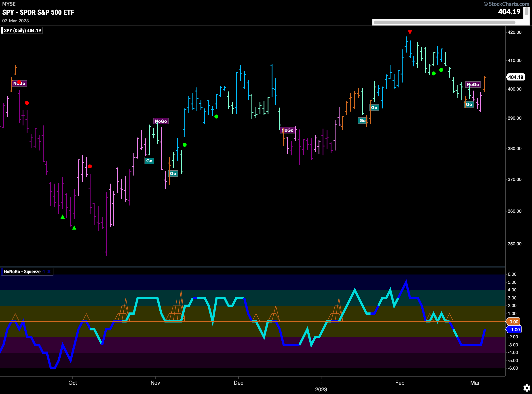The height and width of the screenshot is (394, 532).
Task: Click the 404.19 price in the header
Action: pos(509,12)
